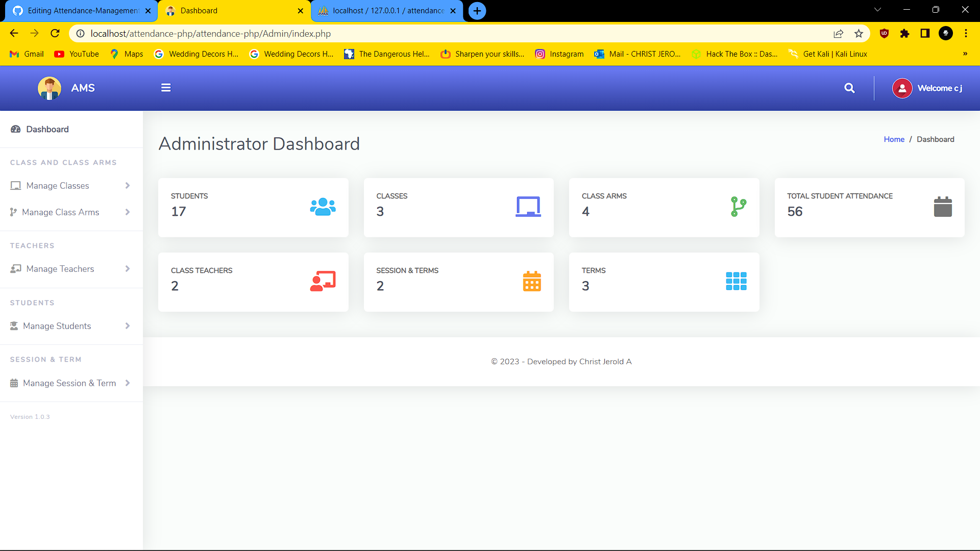This screenshot has width=980, height=551.
Task: Click the Class Teachers presentation icon
Action: (322, 281)
